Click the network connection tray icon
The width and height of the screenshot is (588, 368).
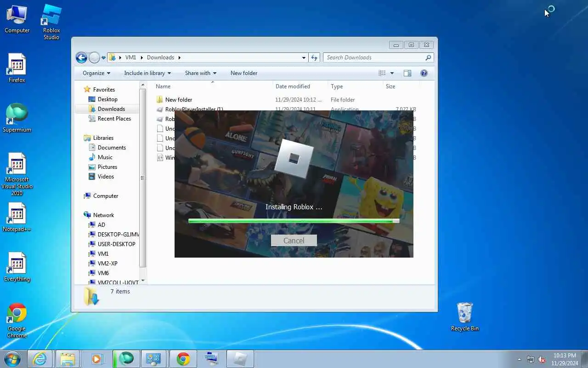pyautogui.click(x=531, y=359)
